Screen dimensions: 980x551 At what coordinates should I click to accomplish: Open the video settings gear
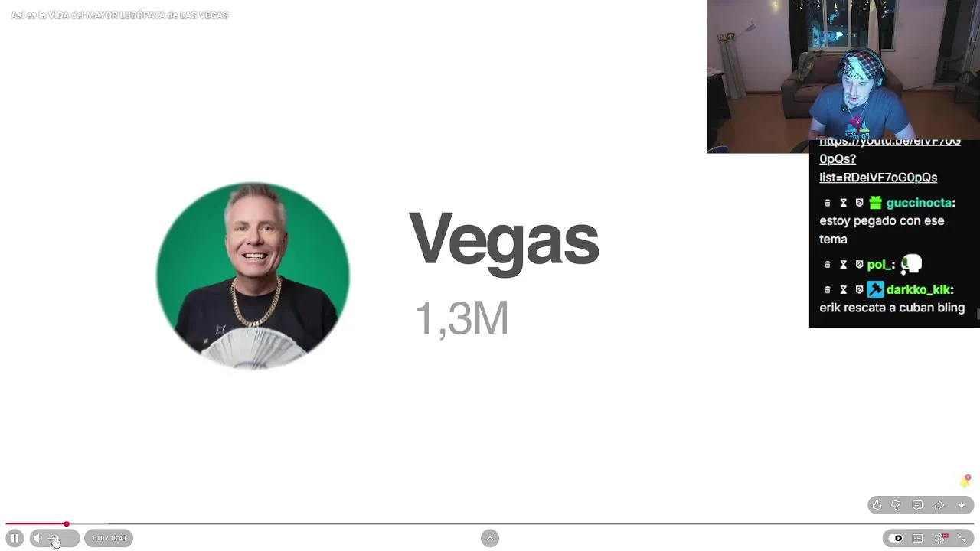pyautogui.click(x=940, y=538)
